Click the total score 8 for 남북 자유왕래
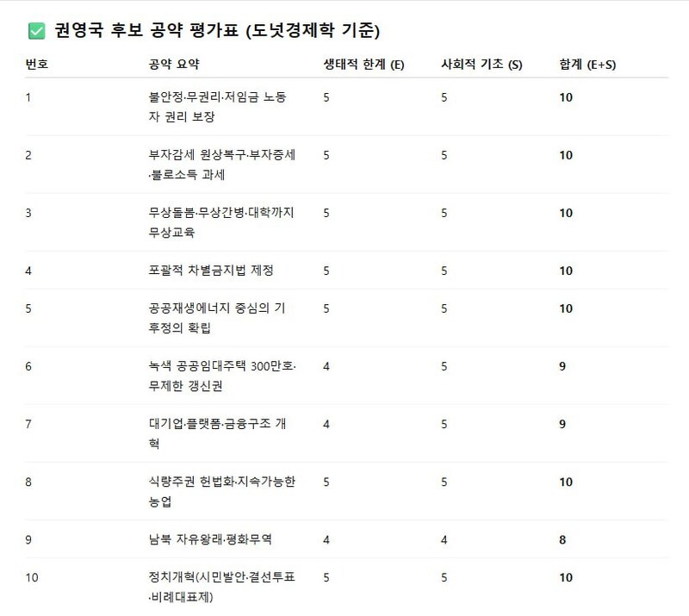The height and width of the screenshot is (616, 689). click(x=562, y=539)
